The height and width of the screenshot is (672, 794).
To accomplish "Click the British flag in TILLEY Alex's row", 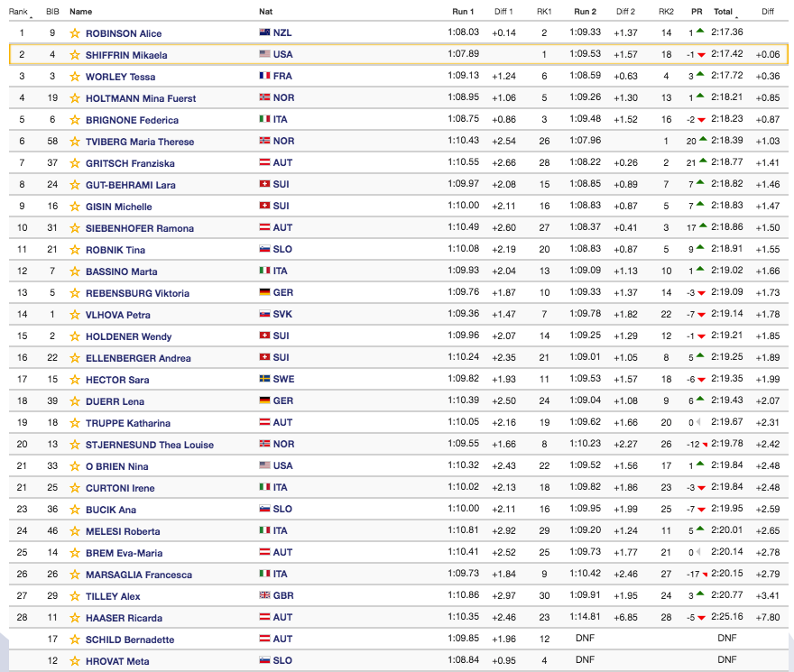I will click(264, 595).
